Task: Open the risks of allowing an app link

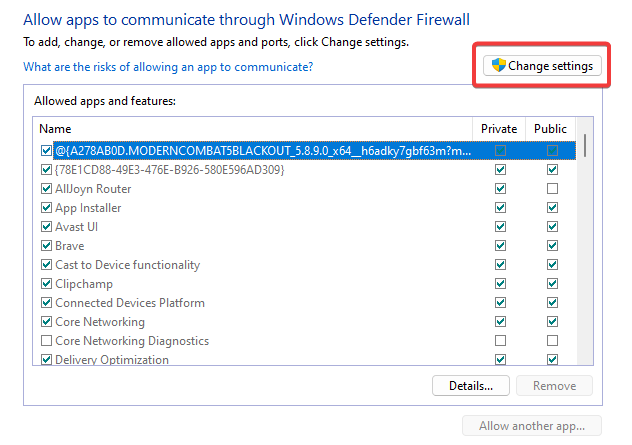Action: (x=168, y=67)
